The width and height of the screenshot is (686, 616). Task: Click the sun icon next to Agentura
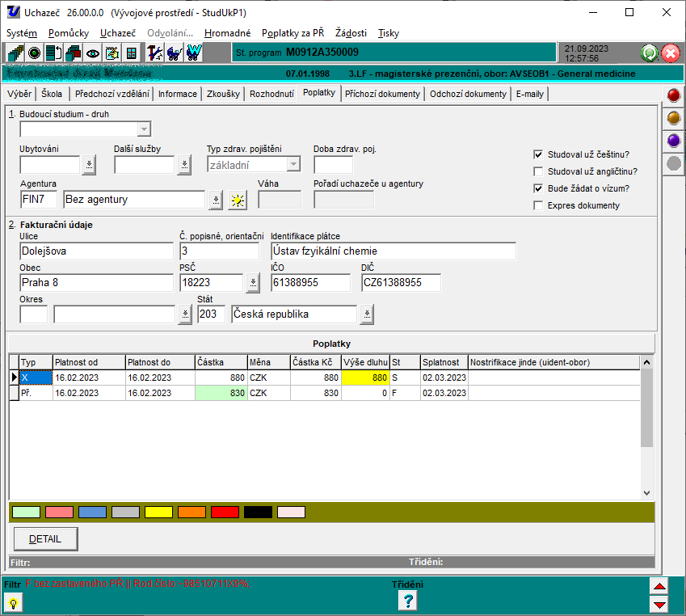[237, 200]
